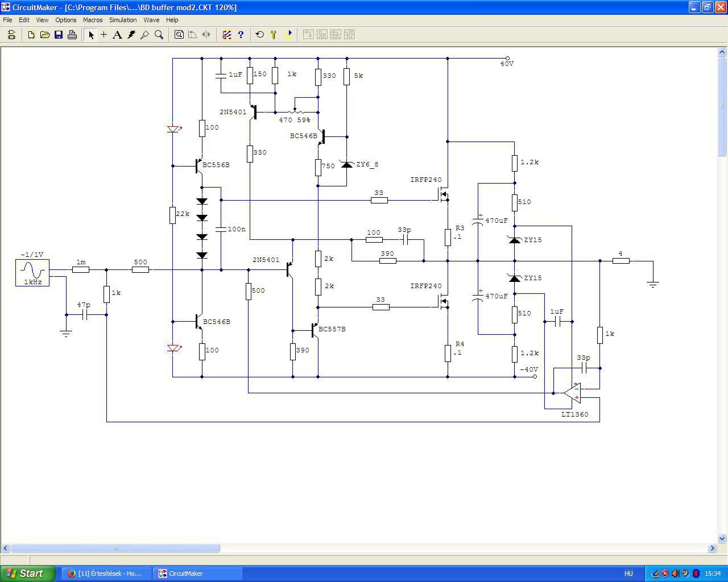728x582 pixels.
Task: Open the View menu
Action: tap(42, 20)
